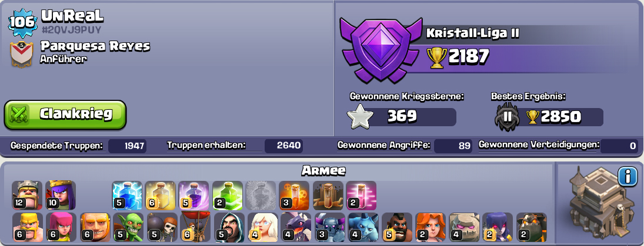Select the Goblin troop icon
Screen dimensions: 644x246
point(129,227)
